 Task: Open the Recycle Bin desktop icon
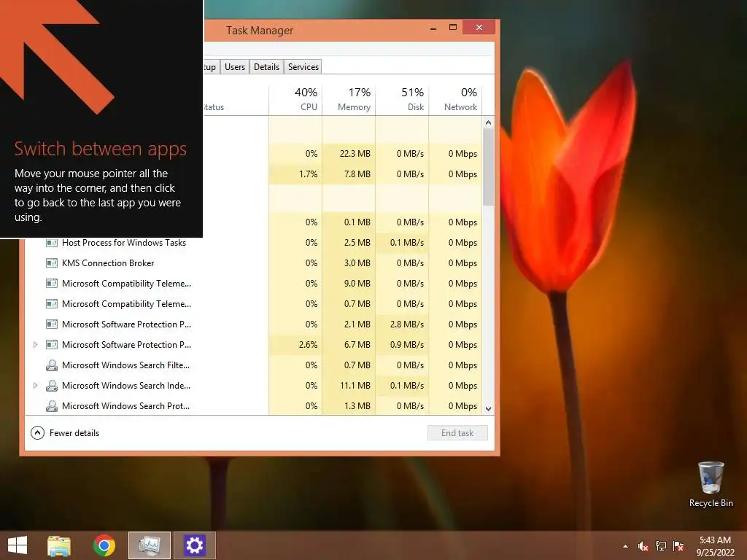point(711,484)
